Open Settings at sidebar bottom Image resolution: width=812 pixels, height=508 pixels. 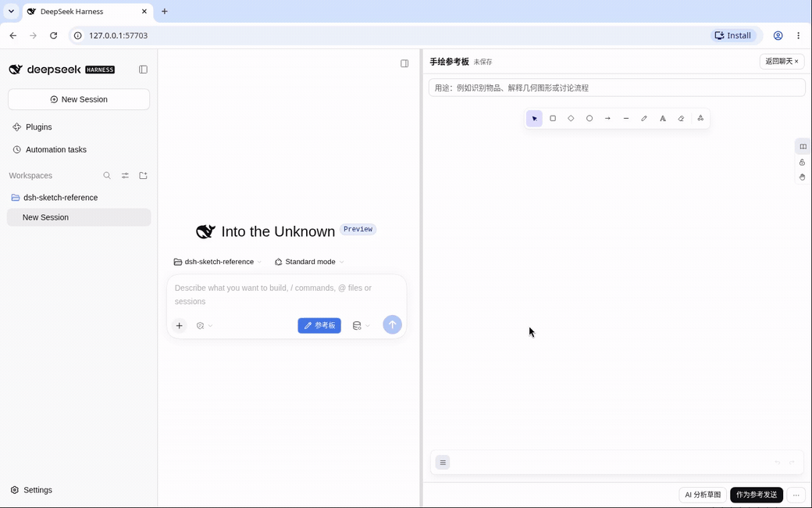[x=31, y=490]
